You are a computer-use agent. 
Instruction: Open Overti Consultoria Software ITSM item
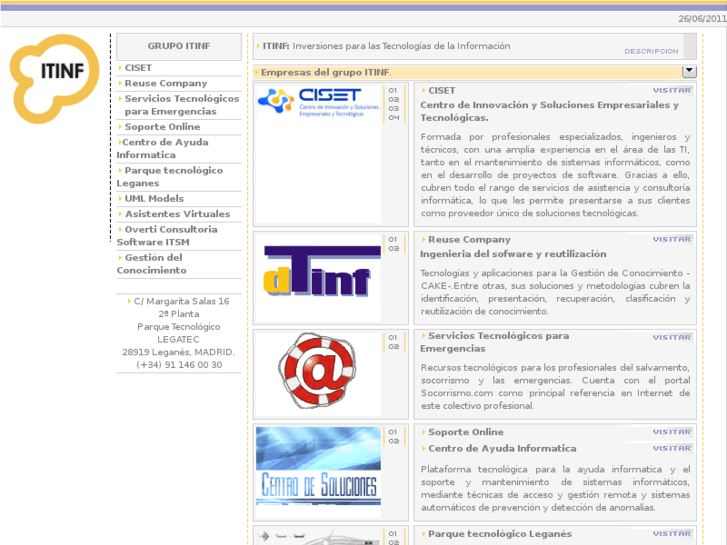167,236
